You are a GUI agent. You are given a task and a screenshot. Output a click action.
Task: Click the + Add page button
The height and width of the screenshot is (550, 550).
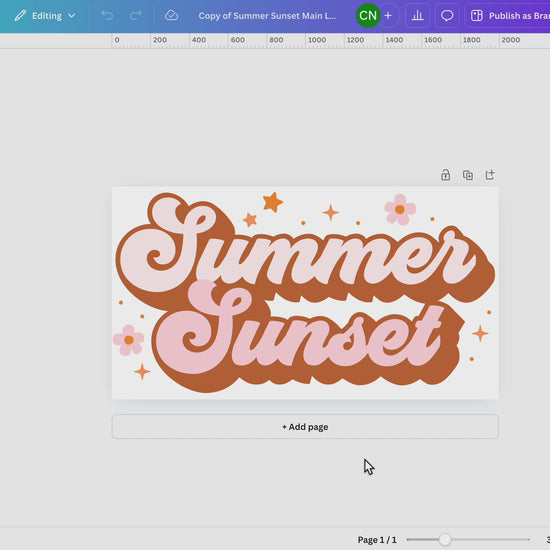(x=305, y=427)
